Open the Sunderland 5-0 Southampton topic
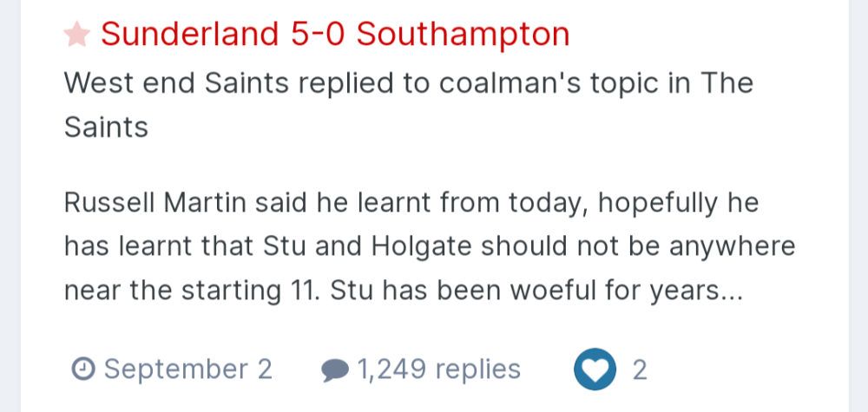 tap(335, 35)
